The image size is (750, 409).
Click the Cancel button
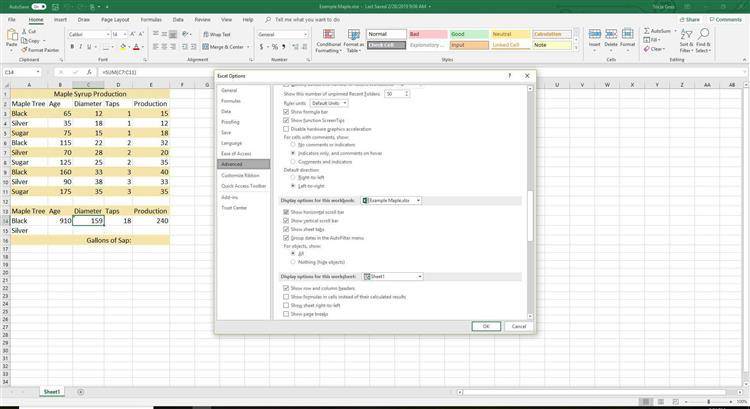click(x=518, y=326)
